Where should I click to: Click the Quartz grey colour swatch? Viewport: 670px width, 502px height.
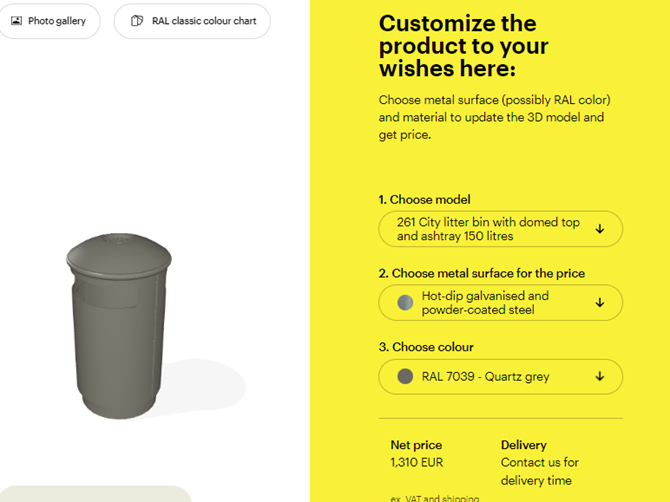pyautogui.click(x=405, y=376)
